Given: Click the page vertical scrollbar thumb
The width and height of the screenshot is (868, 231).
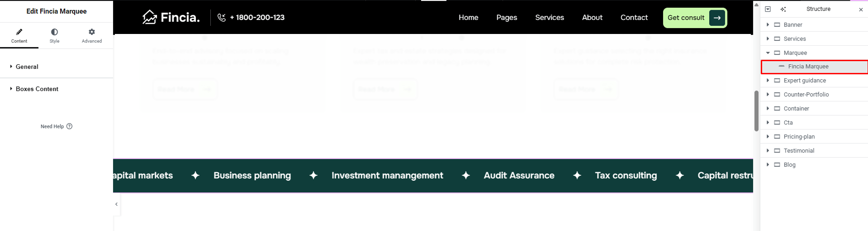Looking at the screenshot, I should point(756,111).
